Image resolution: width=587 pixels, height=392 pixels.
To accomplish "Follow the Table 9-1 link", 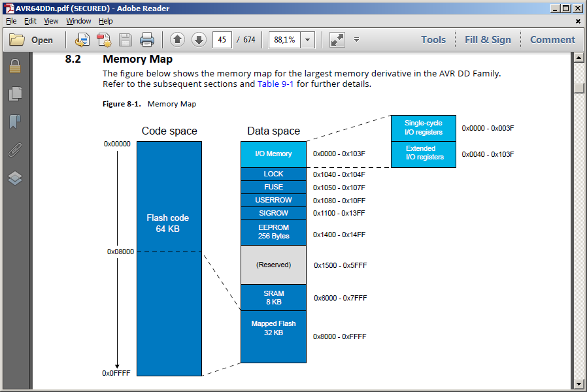I will [276, 84].
